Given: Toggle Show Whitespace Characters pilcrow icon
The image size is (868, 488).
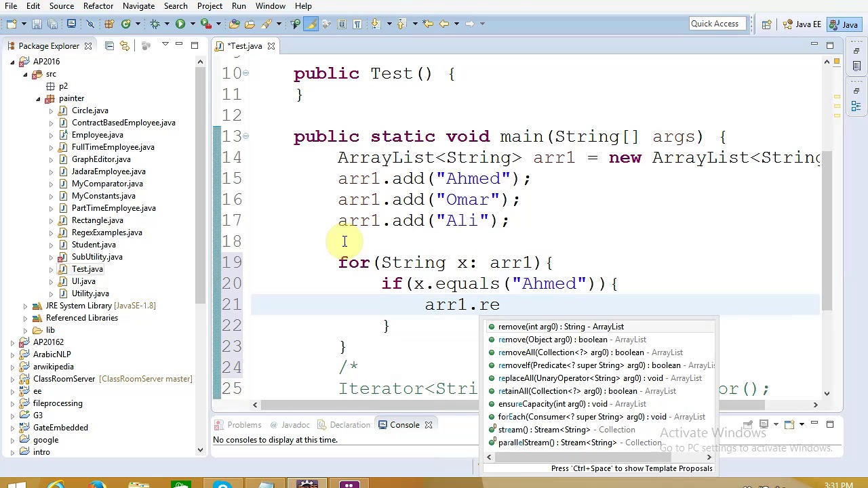Looking at the screenshot, I should click(x=357, y=24).
